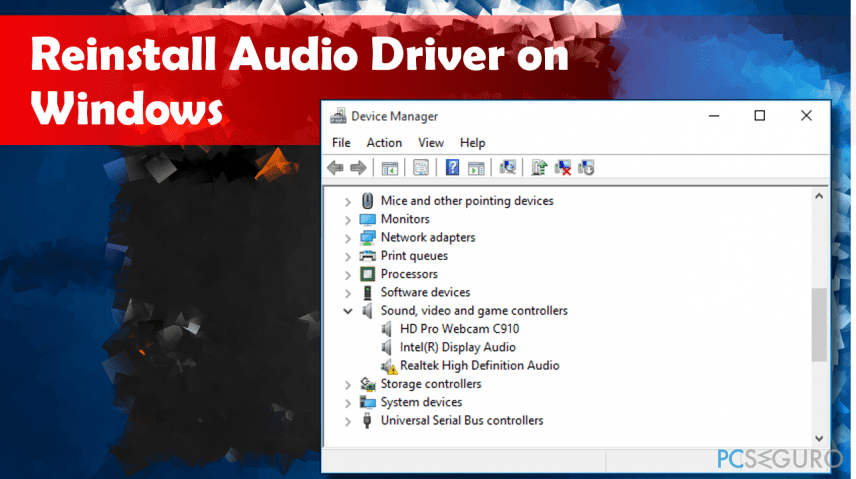Select the Software devices icon
Image resolution: width=856 pixels, height=479 pixels.
coord(367,293)
